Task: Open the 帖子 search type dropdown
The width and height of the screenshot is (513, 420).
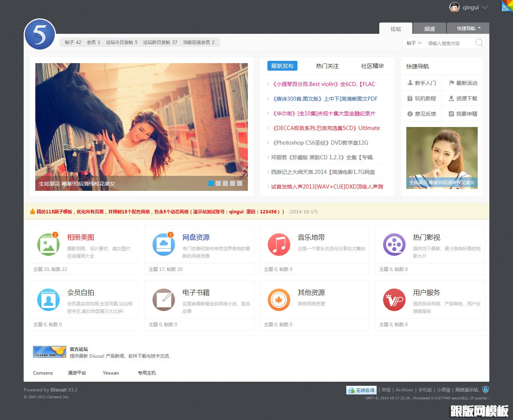Action: 413,43
